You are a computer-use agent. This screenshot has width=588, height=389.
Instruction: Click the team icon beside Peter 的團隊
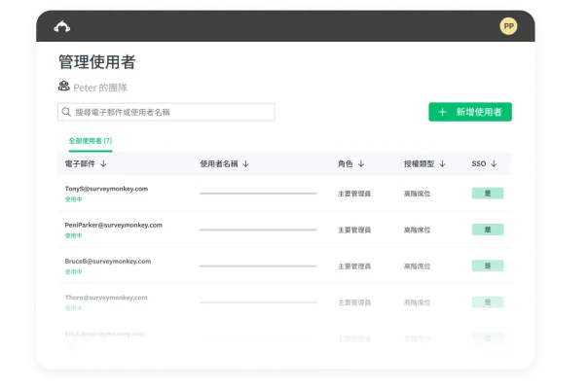point(63,87)
